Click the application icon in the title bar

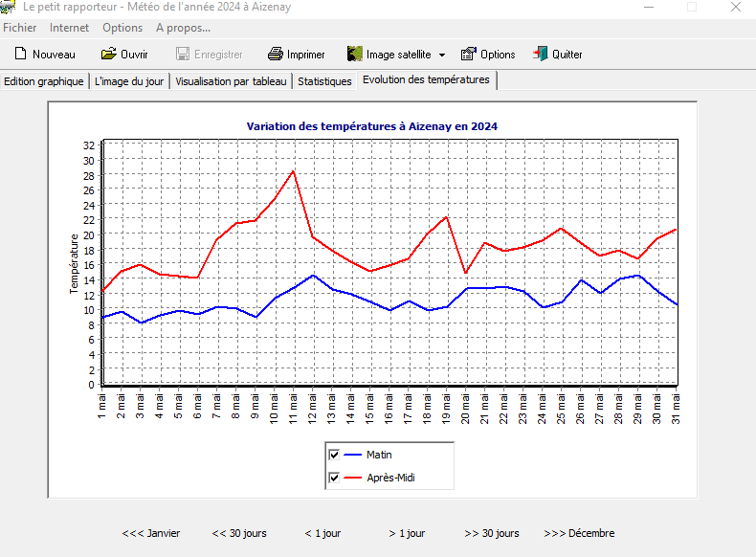click(8, 8)
